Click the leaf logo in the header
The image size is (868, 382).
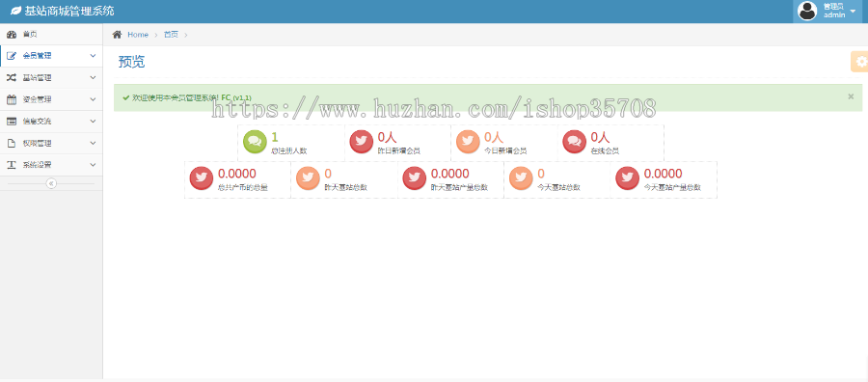pyautogui.click(x=16, y=11)
